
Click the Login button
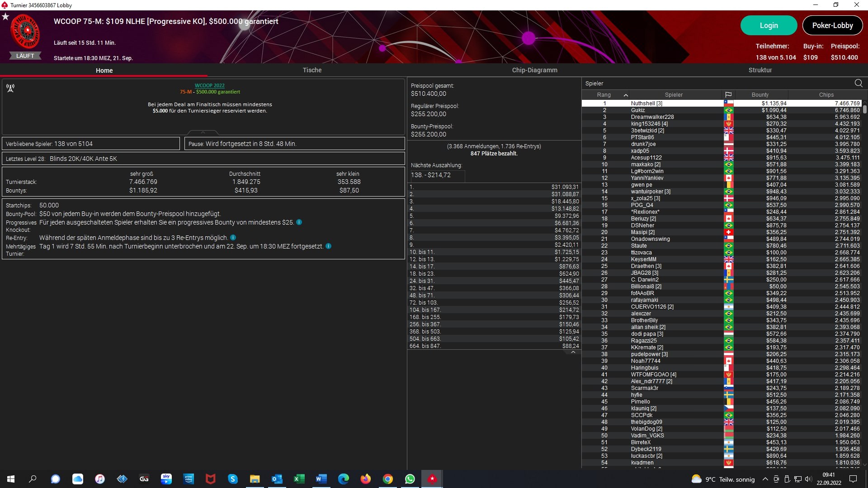[x=769, y=25]
